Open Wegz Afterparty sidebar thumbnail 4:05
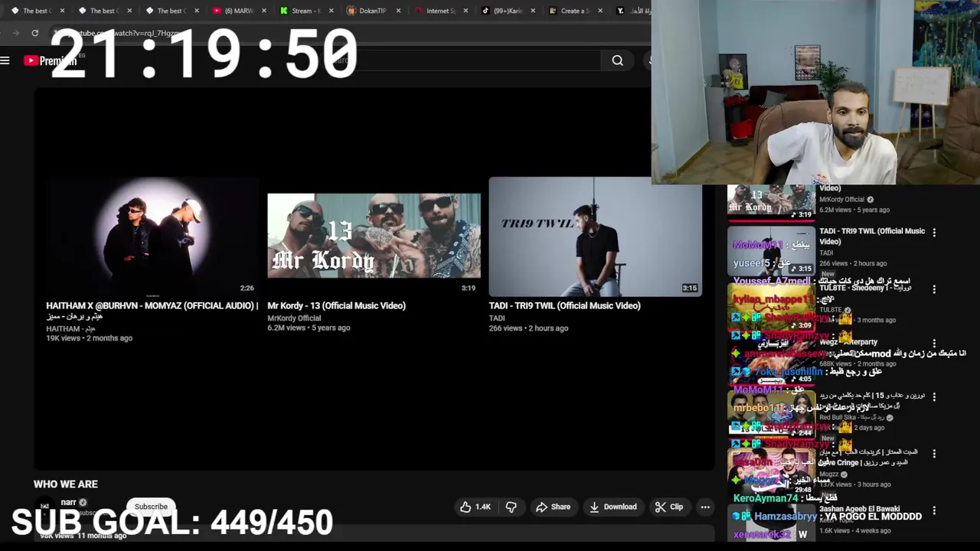Image resolution: width=980 pixels, height=551 pixels. [771, 360]
